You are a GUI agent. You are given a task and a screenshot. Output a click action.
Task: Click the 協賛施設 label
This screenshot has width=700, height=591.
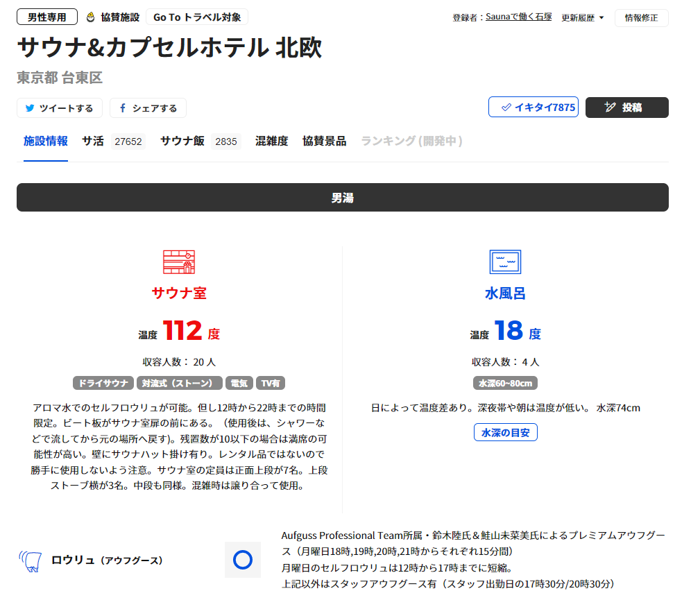point(120,17)
